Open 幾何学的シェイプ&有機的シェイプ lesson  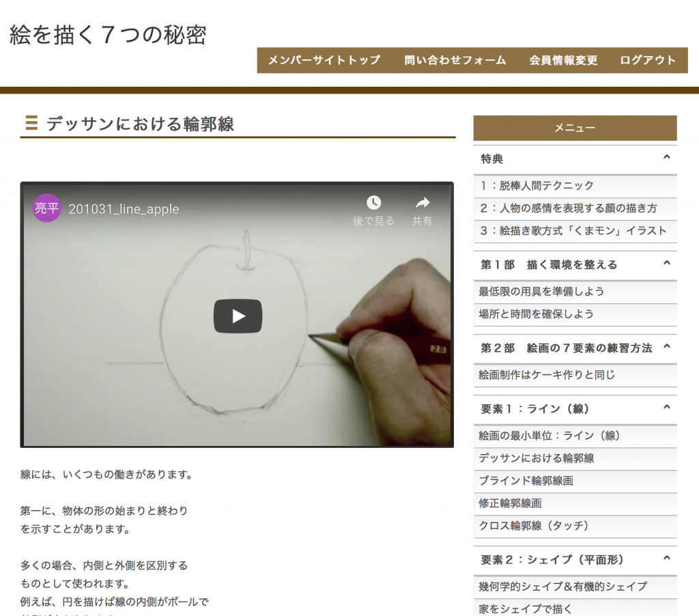click(575, 587)
